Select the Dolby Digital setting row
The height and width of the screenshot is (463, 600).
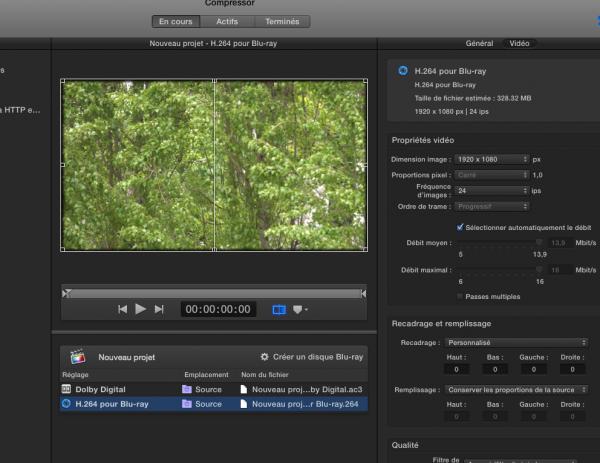tap(214, 389)
